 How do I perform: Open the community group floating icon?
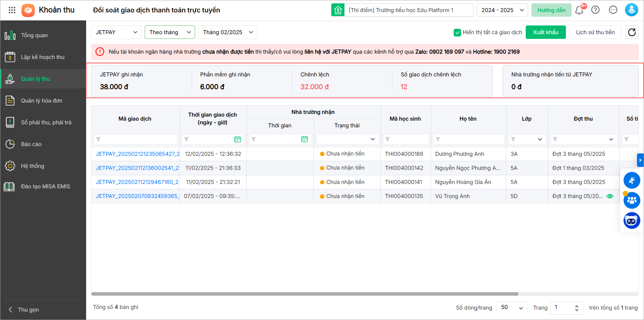632,200
